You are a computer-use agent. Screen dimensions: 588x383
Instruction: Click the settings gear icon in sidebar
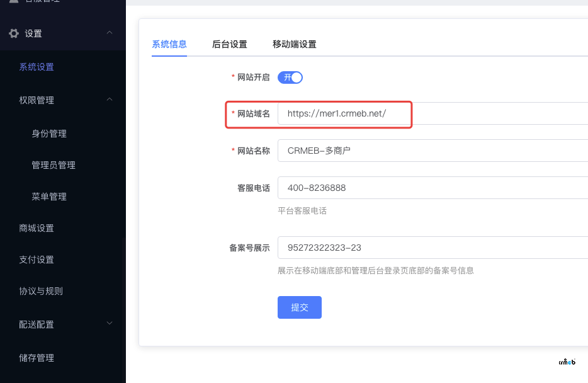click(14, 33)
